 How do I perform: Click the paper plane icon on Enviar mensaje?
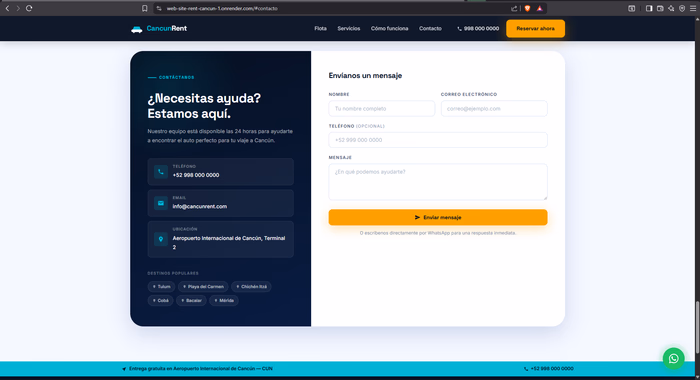coord(417,217)
